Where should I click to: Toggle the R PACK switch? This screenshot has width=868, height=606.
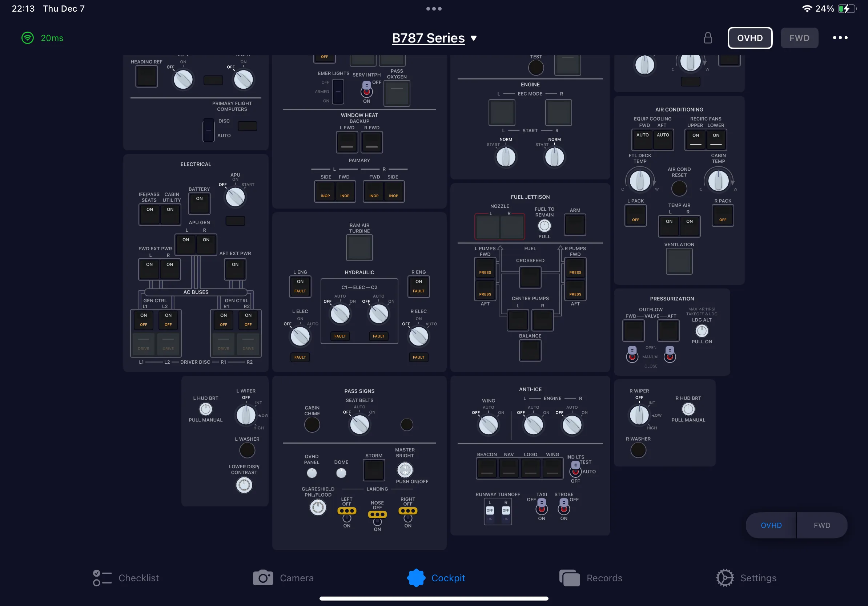click(723, 215)
